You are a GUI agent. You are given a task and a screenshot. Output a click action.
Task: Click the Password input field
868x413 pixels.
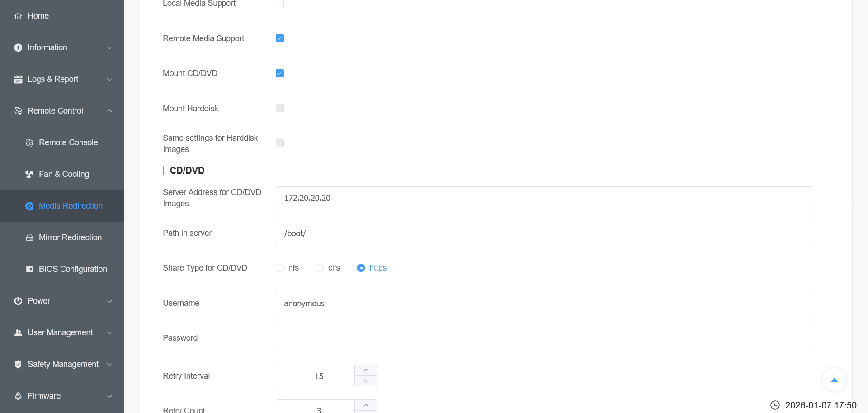coord(543,338)
